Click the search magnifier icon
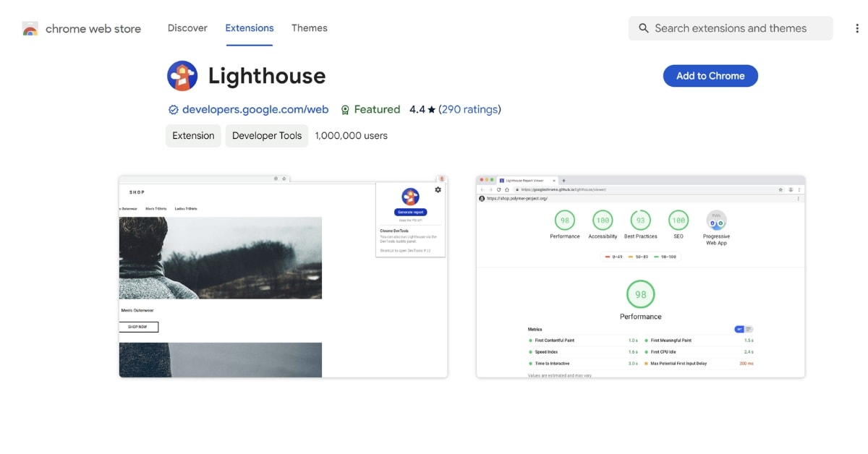 [x=644, y=28]
